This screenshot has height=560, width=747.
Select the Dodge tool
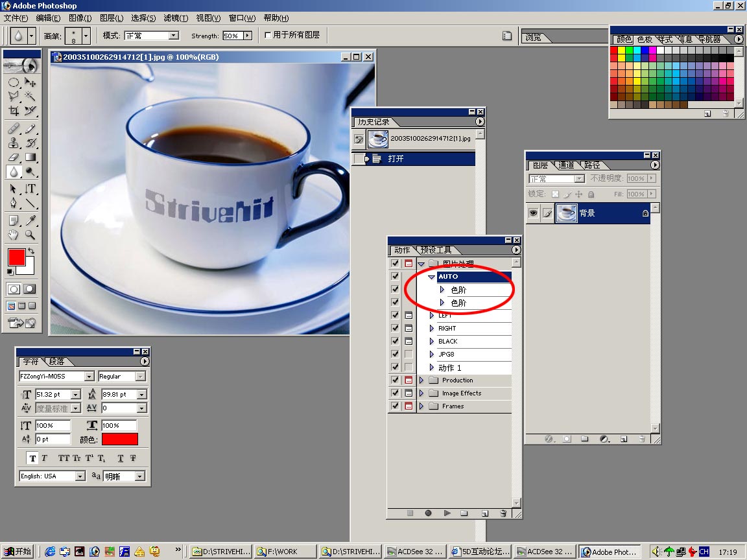tap(30, 171)
